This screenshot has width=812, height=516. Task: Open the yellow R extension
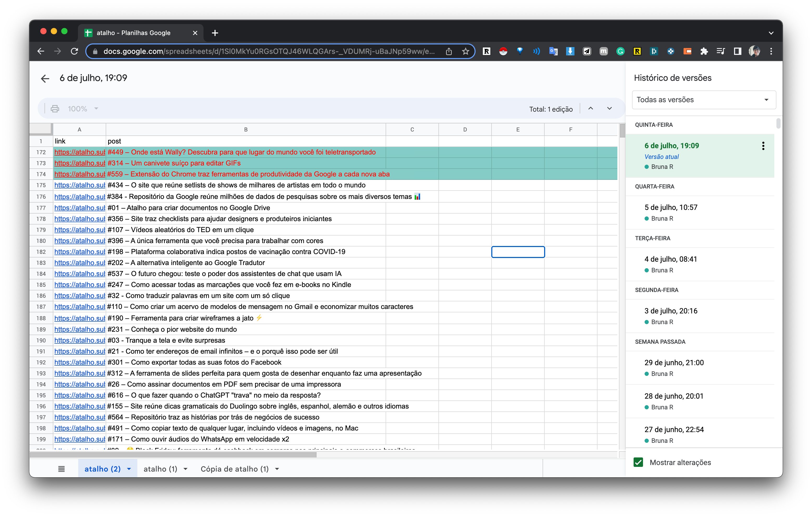click(x=637, y=51)
